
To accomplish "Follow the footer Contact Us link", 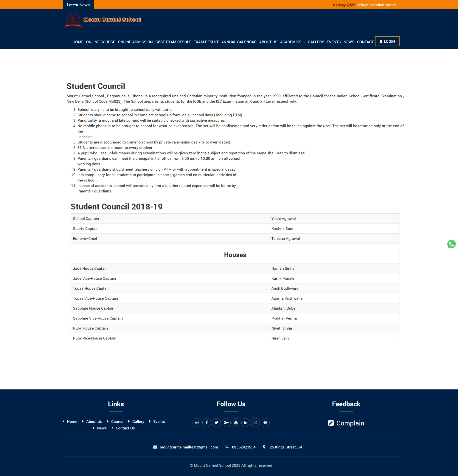I will tap(125, 428).
